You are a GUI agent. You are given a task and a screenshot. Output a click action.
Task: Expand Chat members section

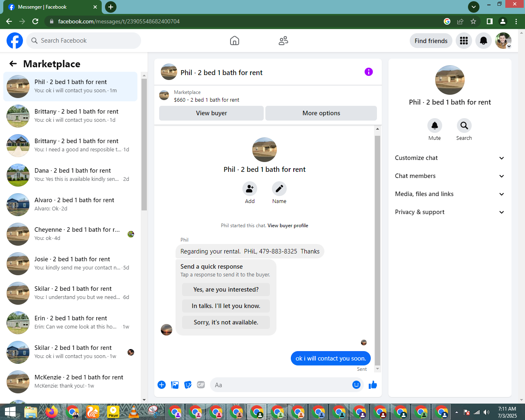[x=450, y=176]
